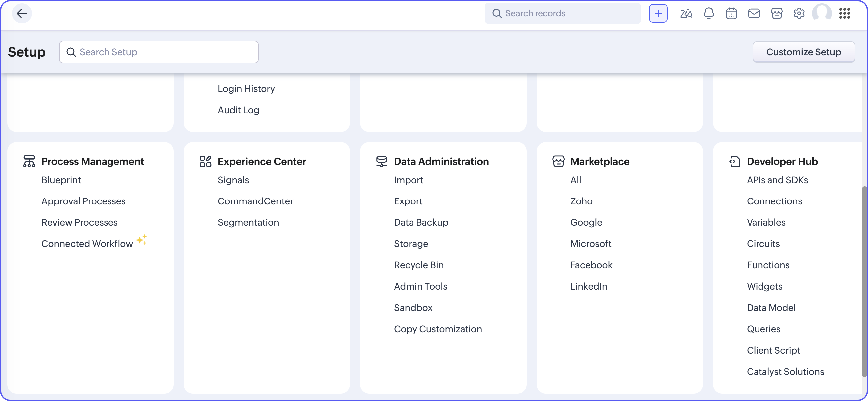The height and width of the screenshot is (401, 868).
Task: Open the marketplace store icon in header
Action: click(777, 14)
